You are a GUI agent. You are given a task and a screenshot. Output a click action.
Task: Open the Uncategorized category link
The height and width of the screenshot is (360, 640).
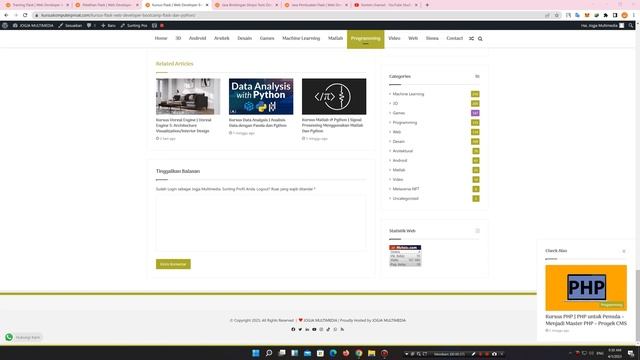pyautogui.click(x=405, y=199)
